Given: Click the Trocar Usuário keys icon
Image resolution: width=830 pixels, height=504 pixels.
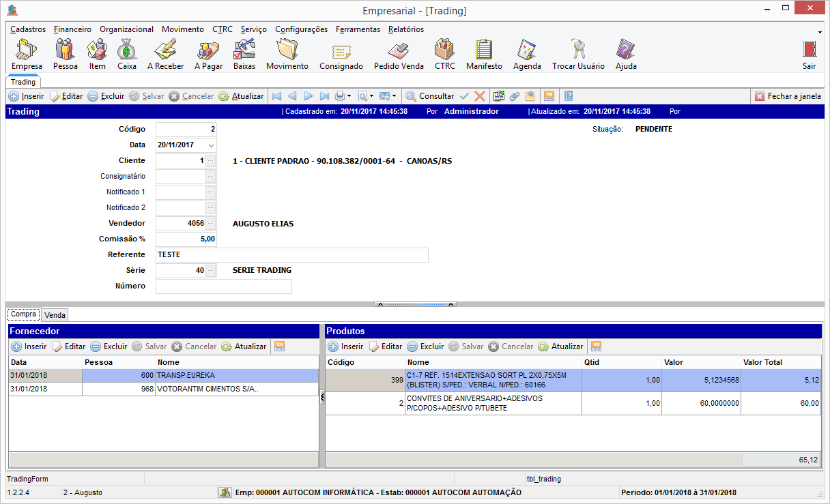Looking at the screenshot, I should pyautogui.click(x=578, y=54).
